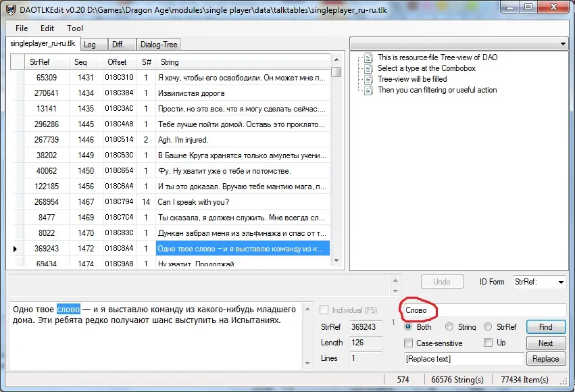Image resolution: width=575 pixels, height=392 pixels.
Task: Open the Tool menu
Action: click(75, 28)
